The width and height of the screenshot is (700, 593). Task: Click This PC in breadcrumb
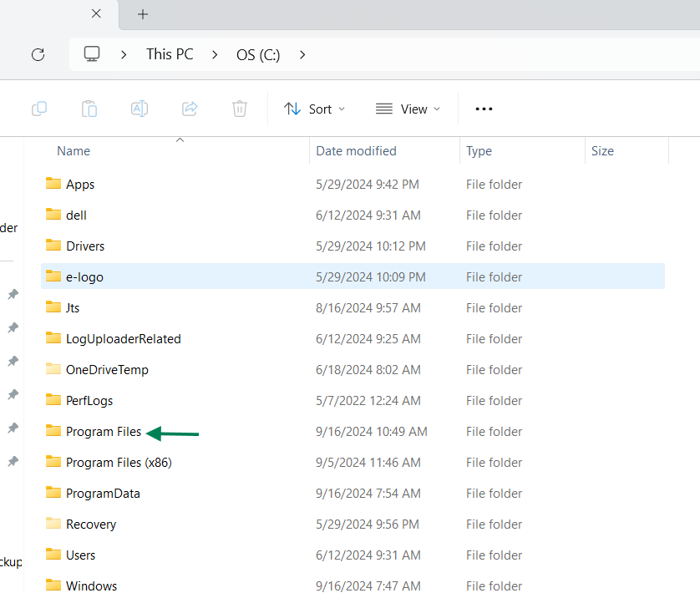tap(170, 54)
